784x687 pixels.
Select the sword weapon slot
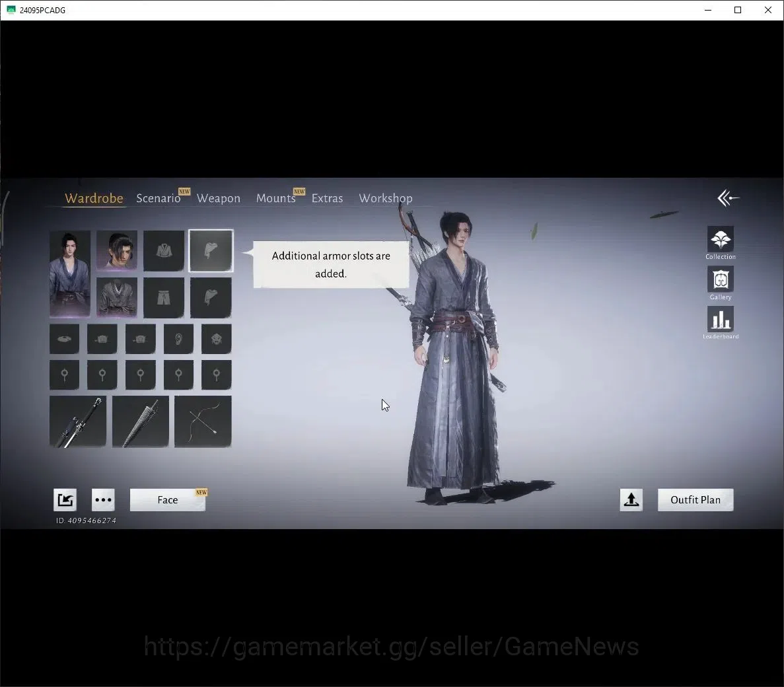78,421
